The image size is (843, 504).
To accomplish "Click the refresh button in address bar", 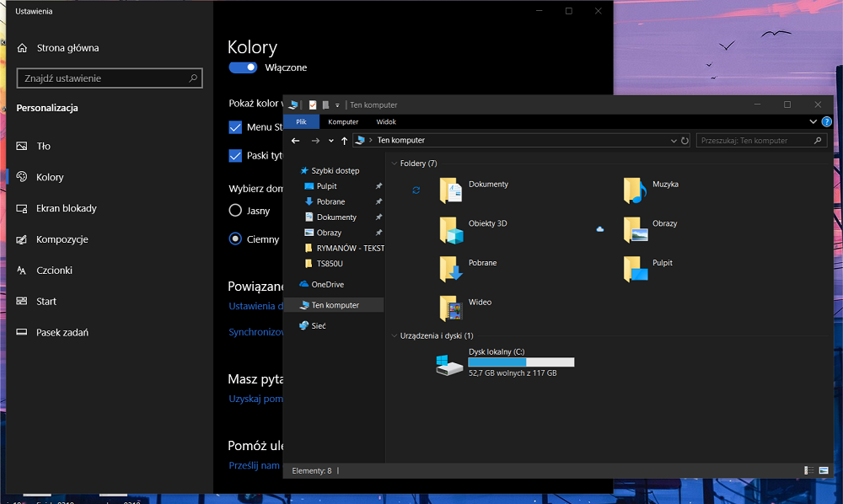I will point(685,141).
